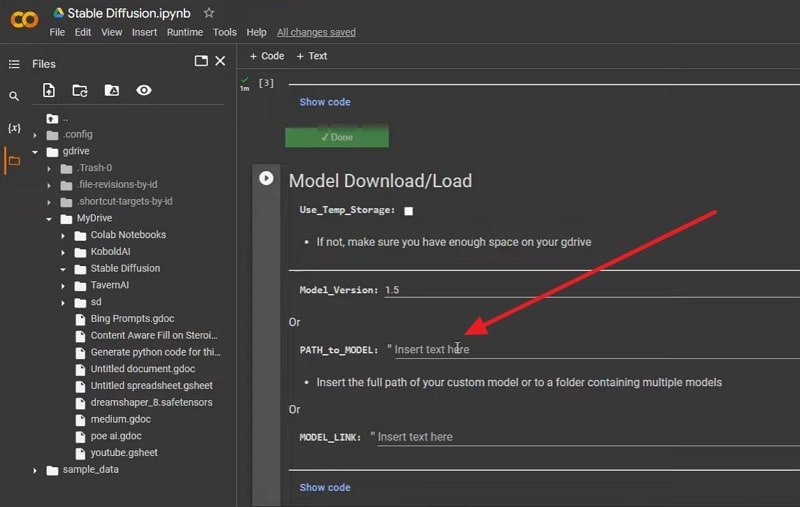The height and width of the screenshot is (507, 800).
Task: Collapse the MyDrive folder
Action: click(x=49, y=219)
